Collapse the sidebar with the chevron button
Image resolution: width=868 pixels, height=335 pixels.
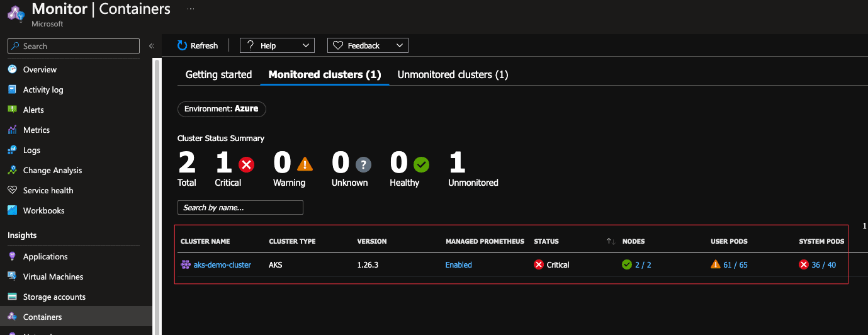[151, 46]
